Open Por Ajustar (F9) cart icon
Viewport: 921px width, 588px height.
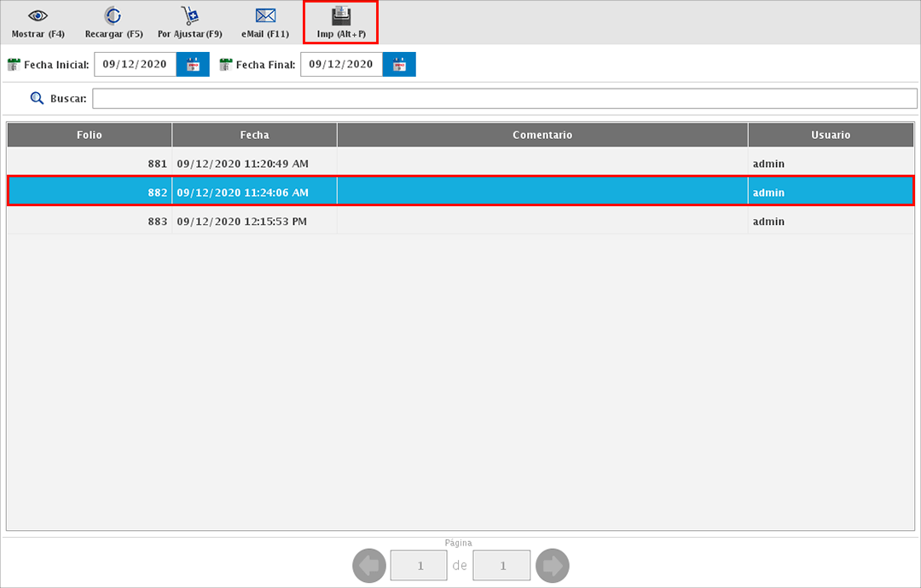pyautogui.click(x=189, y=16)
